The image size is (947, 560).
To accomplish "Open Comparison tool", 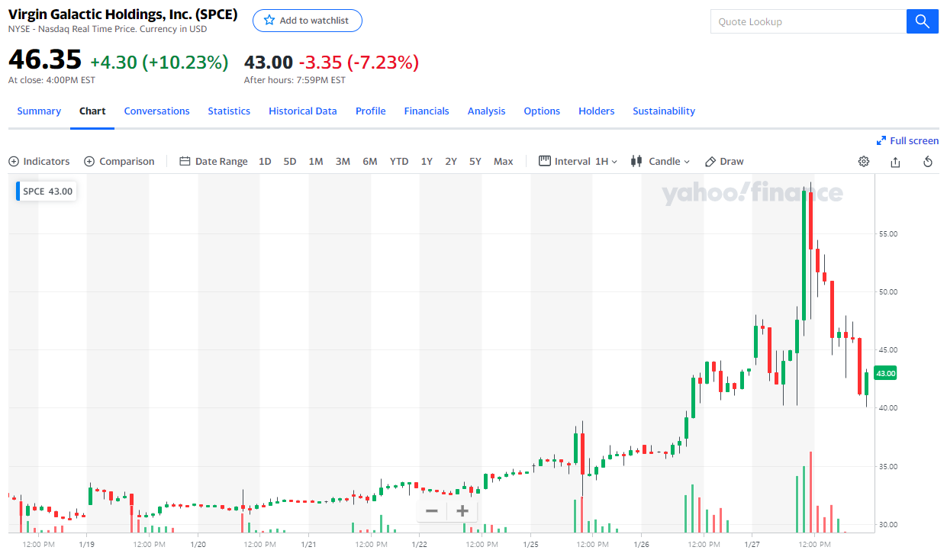I will [x=119, y=162].
